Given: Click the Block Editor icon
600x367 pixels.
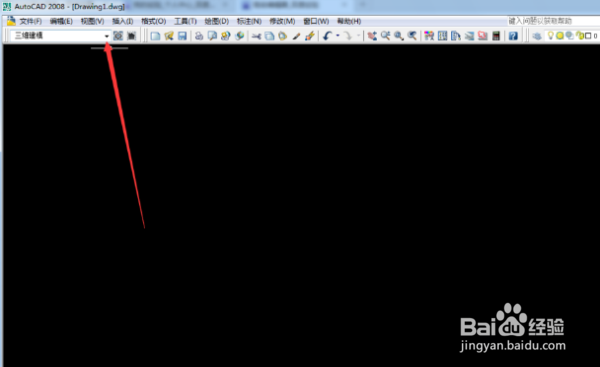Looking at the screenshot, I should pos(310,36).
